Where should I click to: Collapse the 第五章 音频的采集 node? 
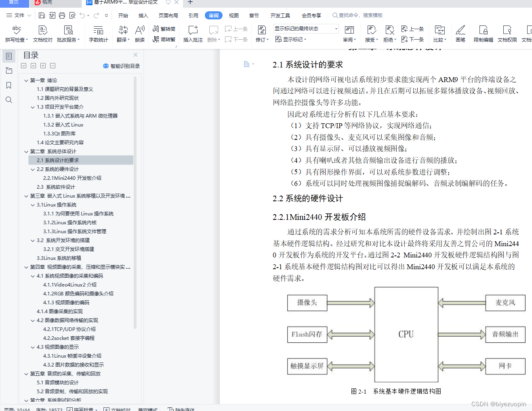(x=26, y=374)
